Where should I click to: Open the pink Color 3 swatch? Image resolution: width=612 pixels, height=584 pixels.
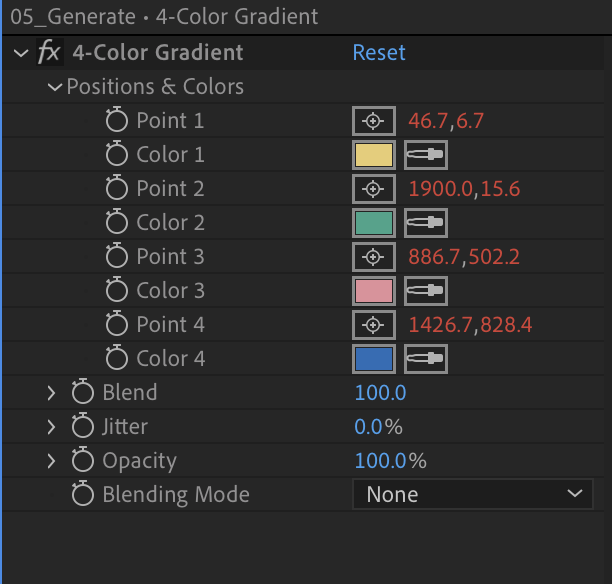pyautogui.click(x=374, y=291)
